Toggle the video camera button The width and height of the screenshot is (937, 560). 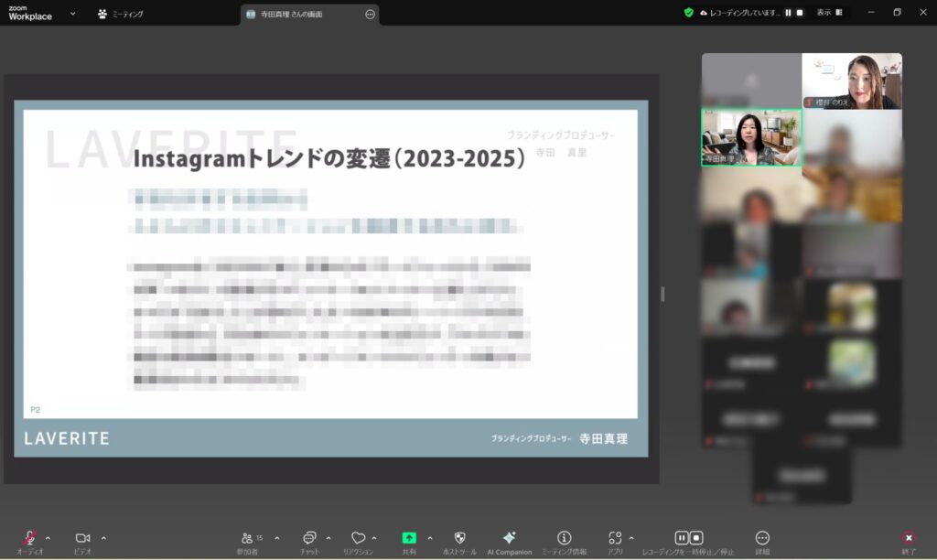82,538
